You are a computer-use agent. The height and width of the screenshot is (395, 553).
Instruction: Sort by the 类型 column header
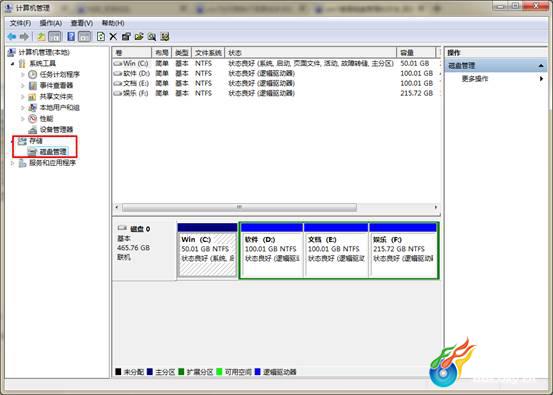(182, 53)
